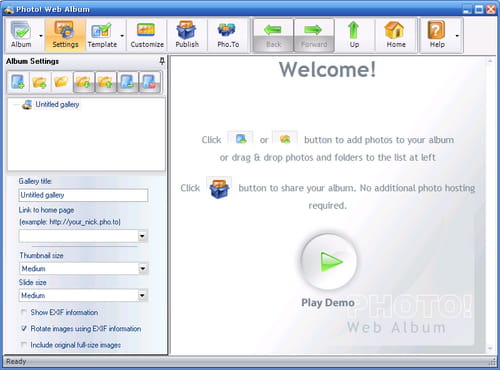Click the Back arrow button
Screen dimensions: 500x370
273,35
